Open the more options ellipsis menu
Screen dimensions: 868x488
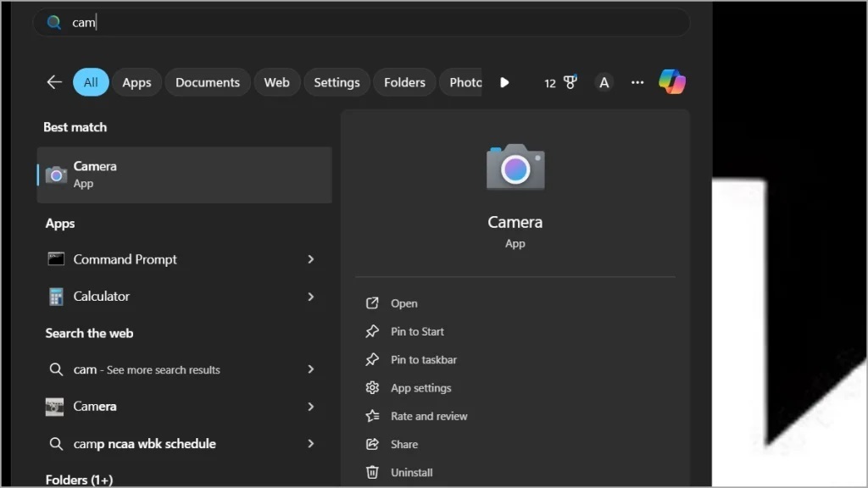click(x=637, y=81)
